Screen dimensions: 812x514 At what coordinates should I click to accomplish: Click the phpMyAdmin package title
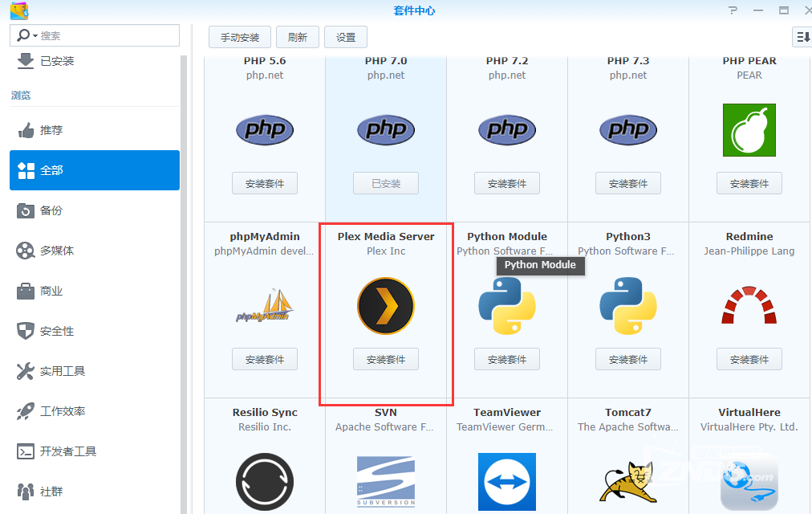[x=265, y=236]
